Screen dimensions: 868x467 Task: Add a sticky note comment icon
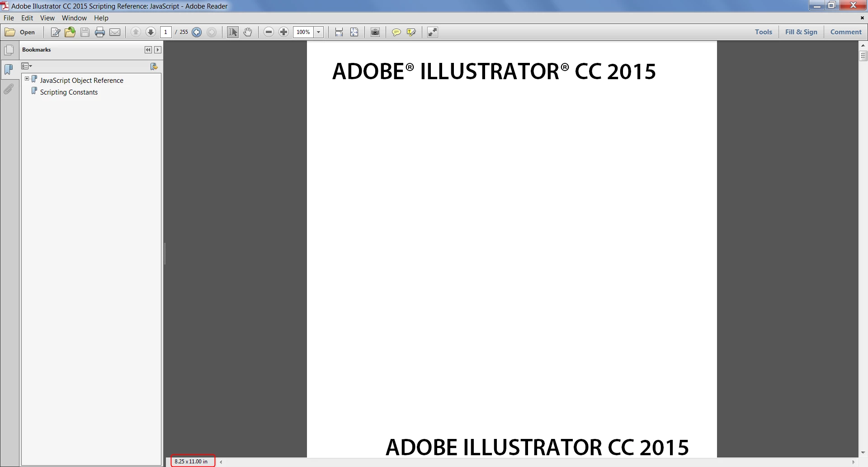click(x=396, y=32)
